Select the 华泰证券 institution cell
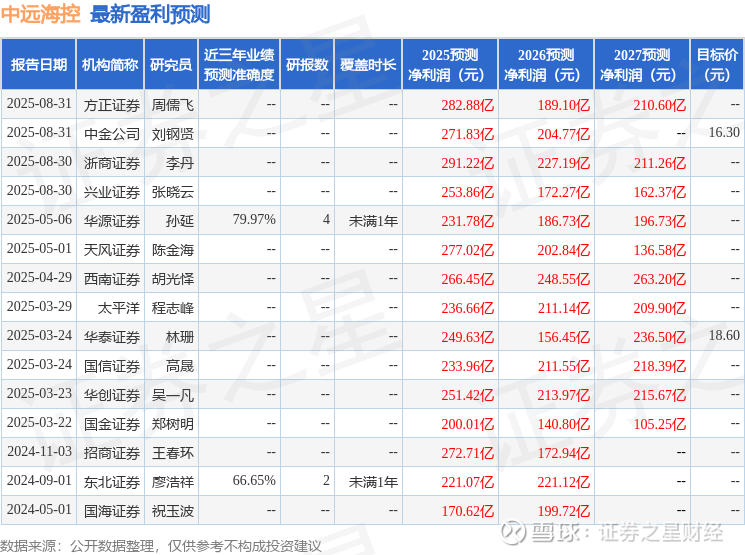Screen dimensions: 745x555 click(112, 337)
